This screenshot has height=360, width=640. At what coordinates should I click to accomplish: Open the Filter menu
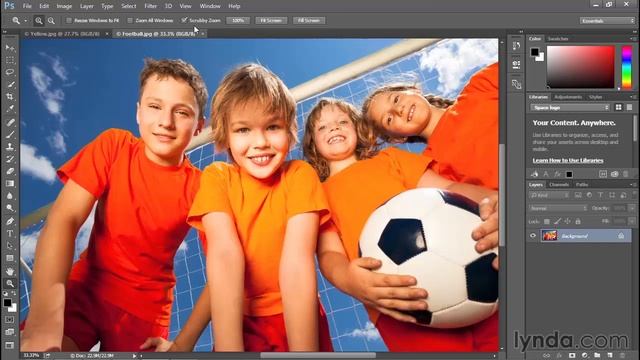coord(151,6)
